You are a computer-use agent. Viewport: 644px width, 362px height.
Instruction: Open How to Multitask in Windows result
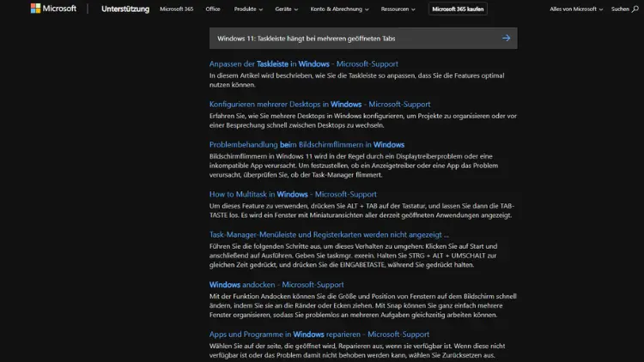pos(293,194)
